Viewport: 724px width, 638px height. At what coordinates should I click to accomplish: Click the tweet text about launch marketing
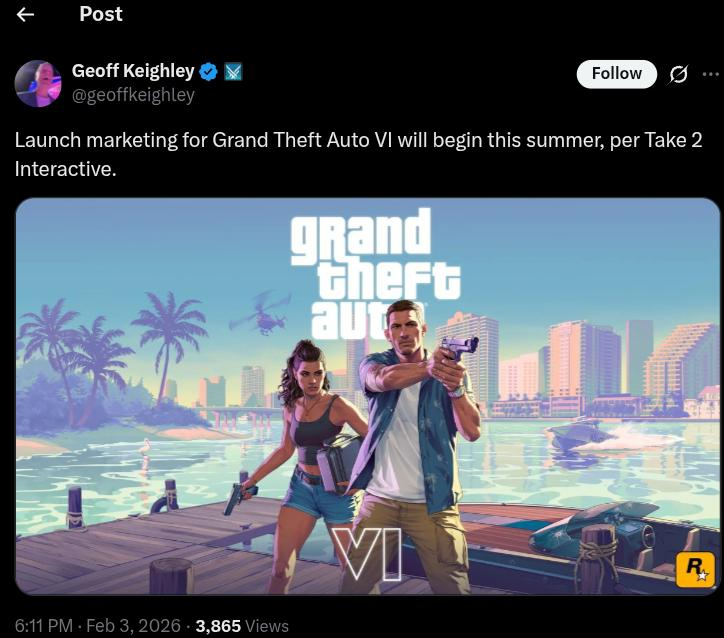[x=358, y=155]
